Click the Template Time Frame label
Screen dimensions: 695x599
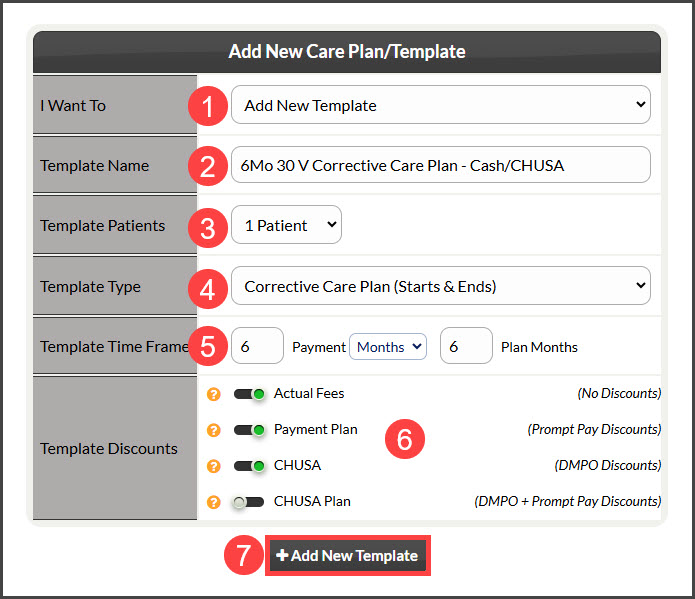point(114,346)
